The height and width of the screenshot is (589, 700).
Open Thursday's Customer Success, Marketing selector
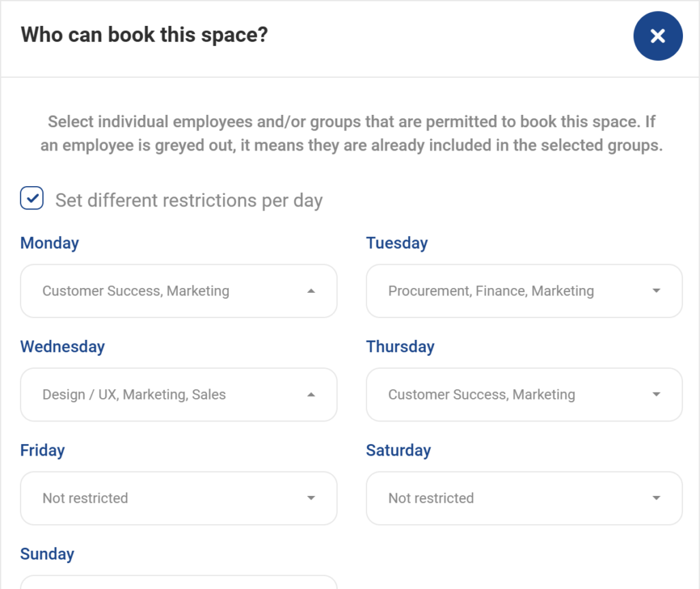pos(524,395)
